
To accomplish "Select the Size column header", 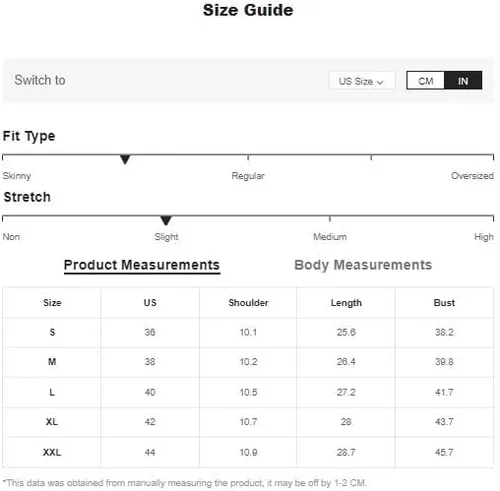I will point(52,303).
